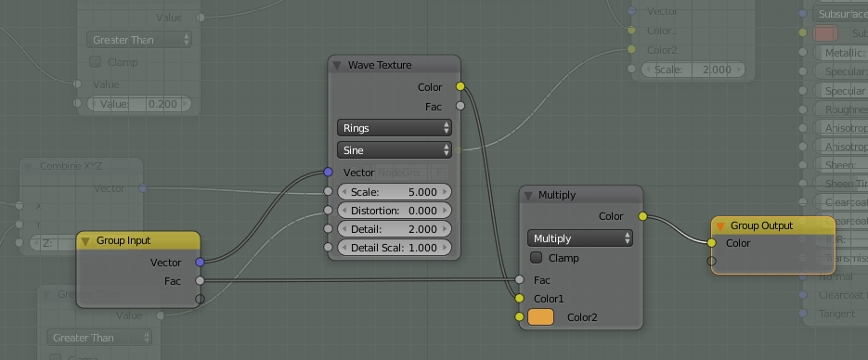Click the empty socket on Group Input
This screenshot has height=360, width=868.
pos(200,299)
